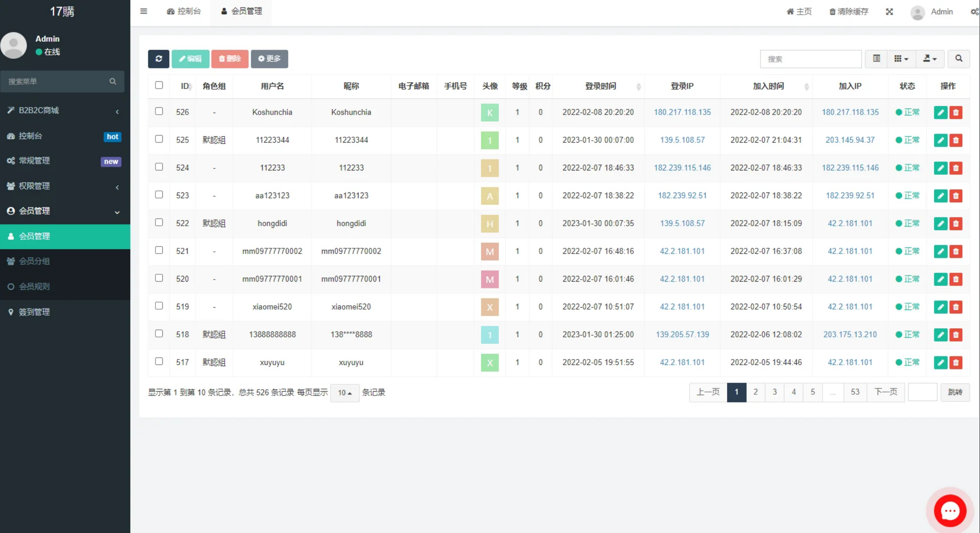
Task: Select checkbox for user xuyuyu row
Action: (x=159, y=361)
